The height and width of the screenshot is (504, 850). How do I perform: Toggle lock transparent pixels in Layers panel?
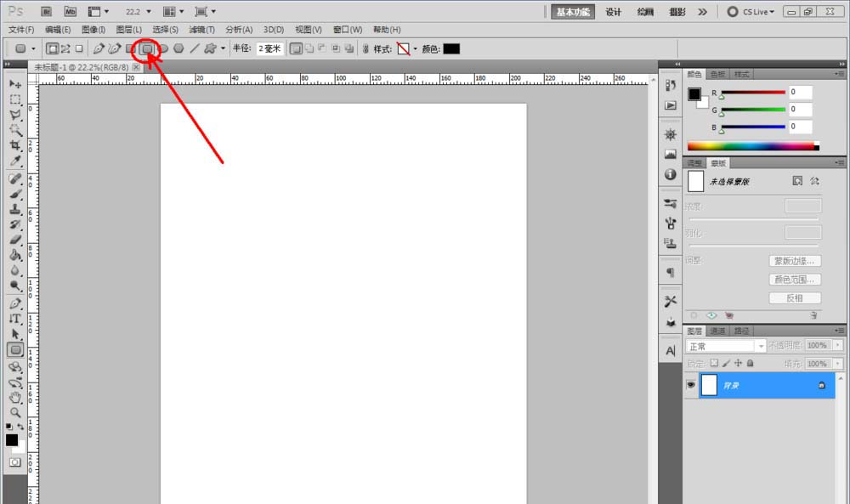(714, 363)
